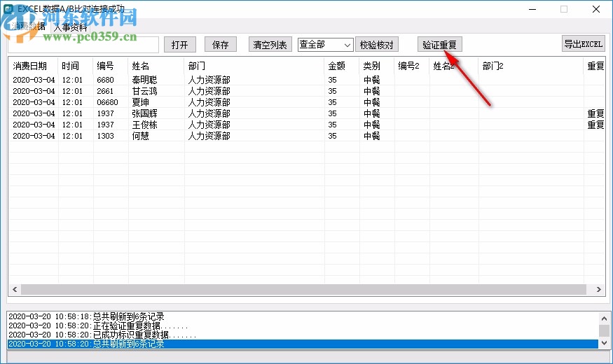The image size is (613, 364).
Task: Click the 编号 cell 06680
Action: point(107,102)
